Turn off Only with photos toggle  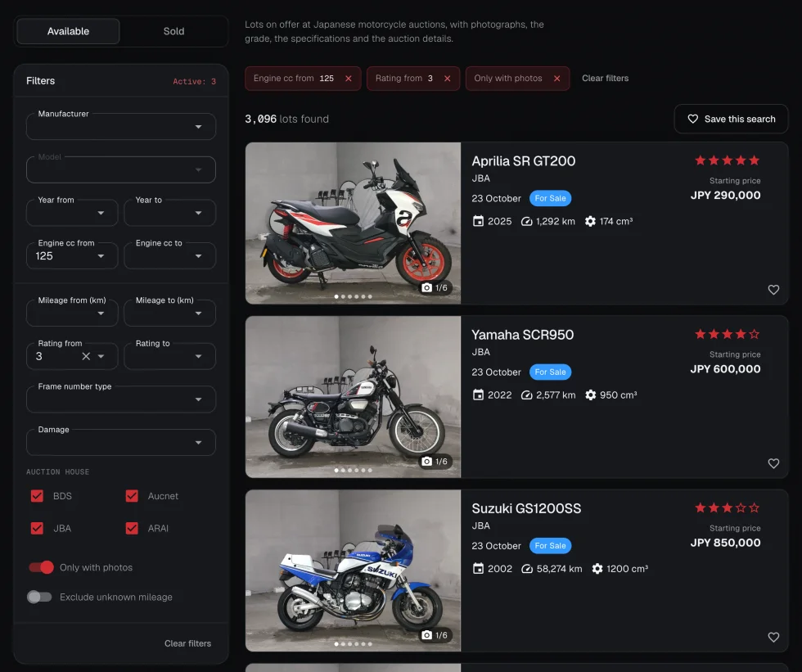[41, 567]
